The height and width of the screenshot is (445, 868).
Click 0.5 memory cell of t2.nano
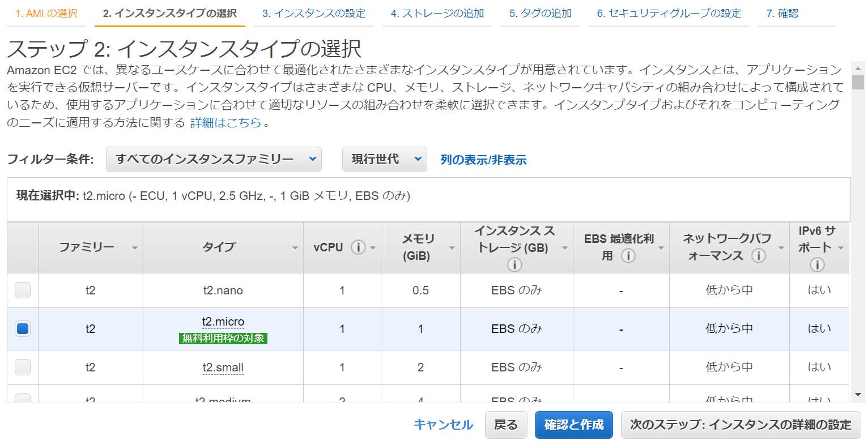point(420,290)
